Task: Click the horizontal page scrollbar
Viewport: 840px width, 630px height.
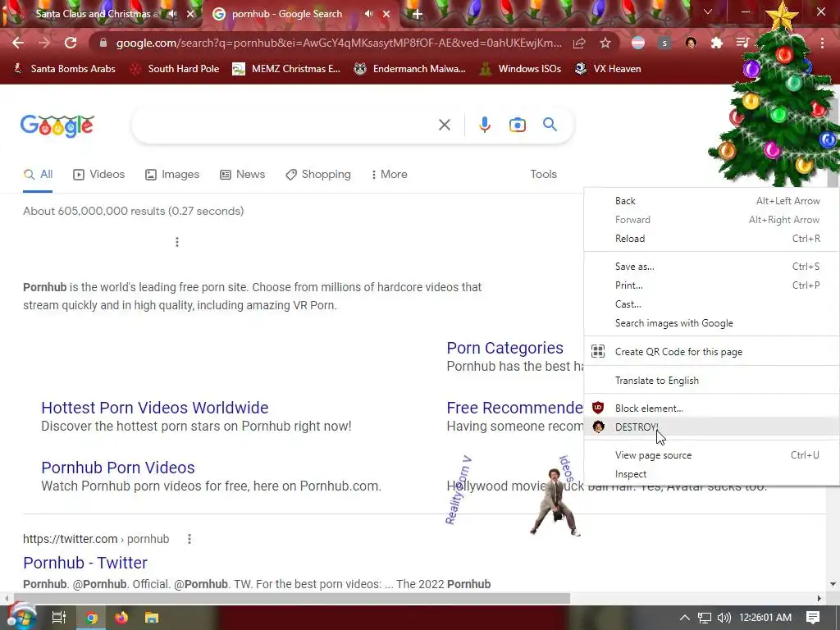Action: pyautogui.click(x=292, y=598)
